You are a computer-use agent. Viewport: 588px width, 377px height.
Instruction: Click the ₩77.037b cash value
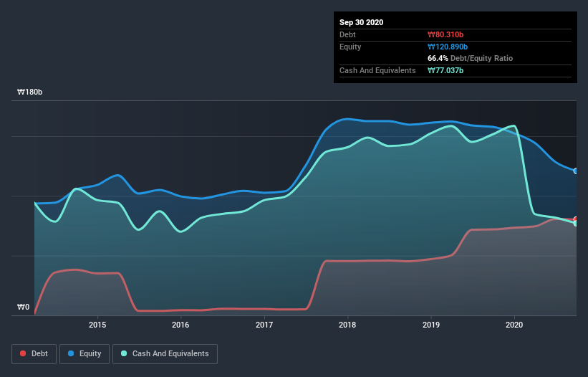(x=445, y=70)
